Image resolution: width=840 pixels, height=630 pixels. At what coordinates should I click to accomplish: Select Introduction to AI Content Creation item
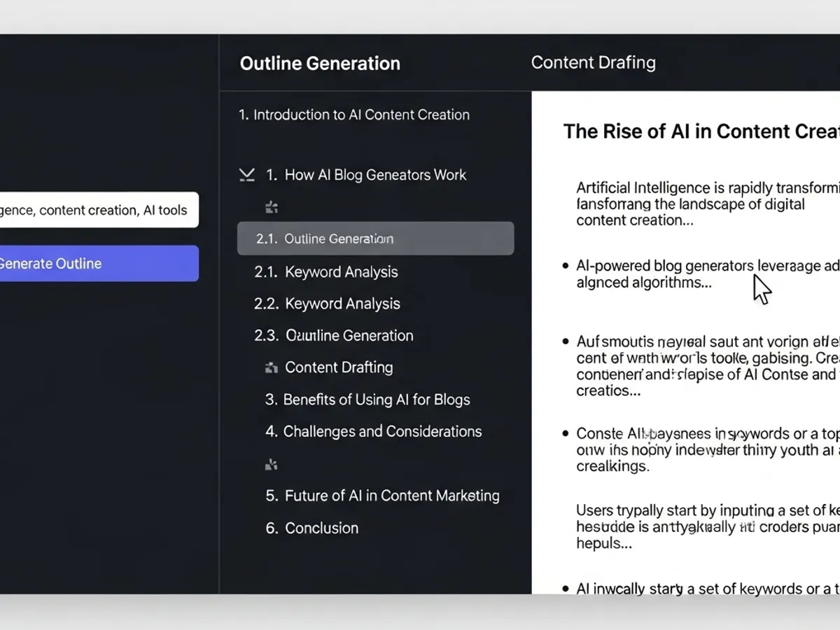pyautogui.click(x=354, y=115)
